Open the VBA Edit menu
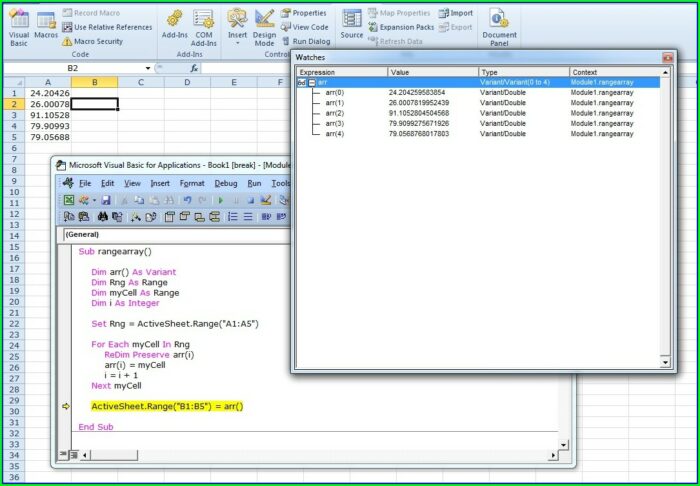Screen dimensions: 700x486 107,183
